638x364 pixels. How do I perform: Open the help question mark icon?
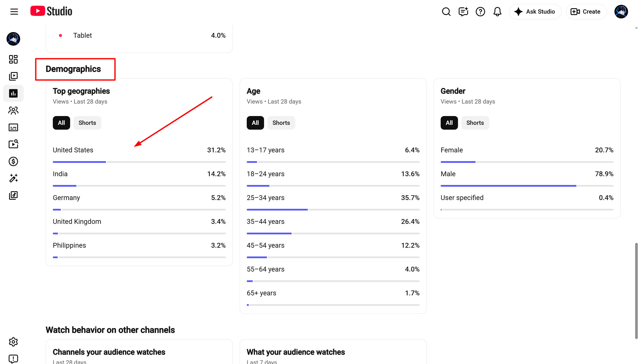[x=480, y=12]
